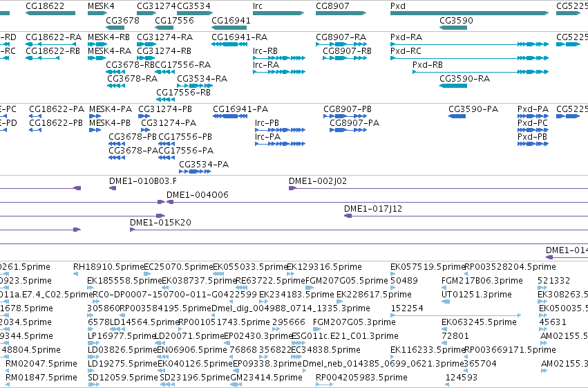Click the EK129316.5prime EST label
The width and height of the screenshot is (588, 388).
tap(324, 267)
